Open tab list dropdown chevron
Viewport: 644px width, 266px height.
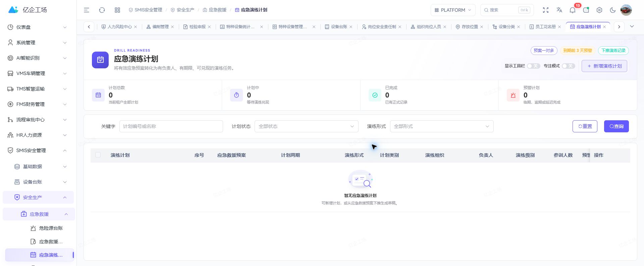(x=632, y=26)
